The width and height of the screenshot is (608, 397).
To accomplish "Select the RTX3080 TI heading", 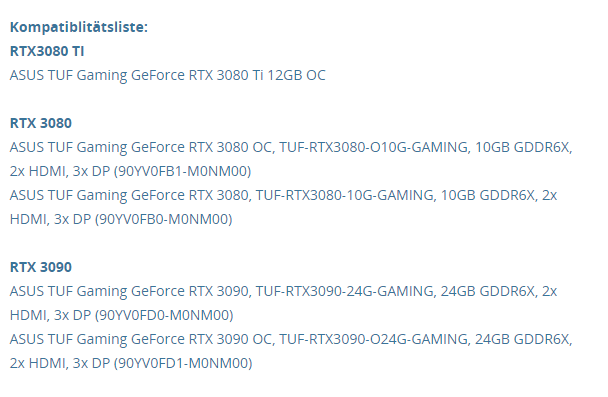I will coord(47,51).
